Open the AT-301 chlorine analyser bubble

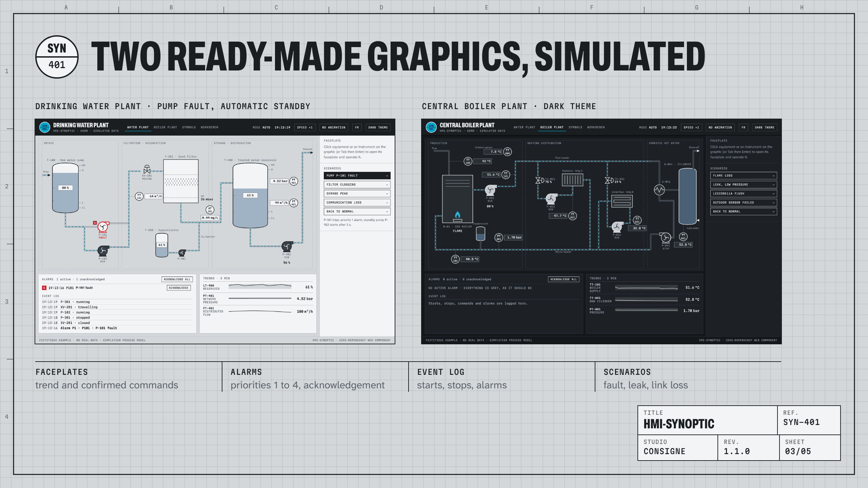pos(210,210)
